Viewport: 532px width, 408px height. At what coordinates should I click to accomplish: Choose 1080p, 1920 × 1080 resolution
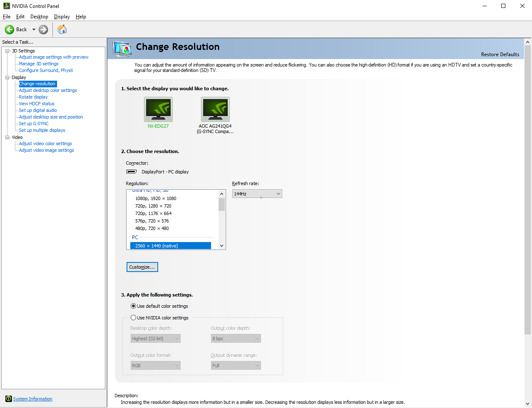(x=156, y=198)
